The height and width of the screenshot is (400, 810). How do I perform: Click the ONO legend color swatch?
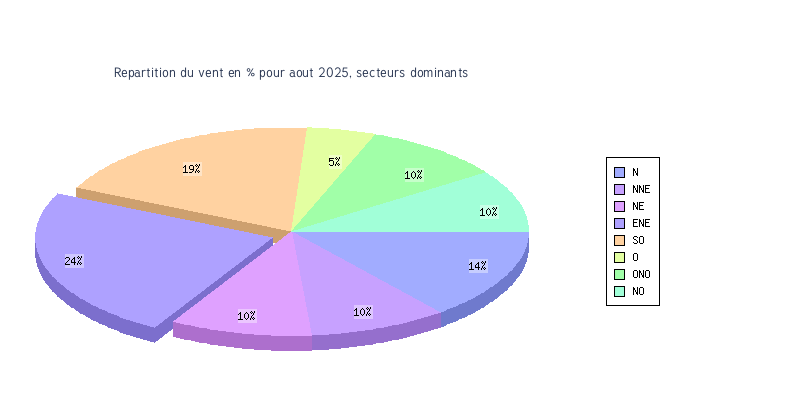tap(619, 274)
